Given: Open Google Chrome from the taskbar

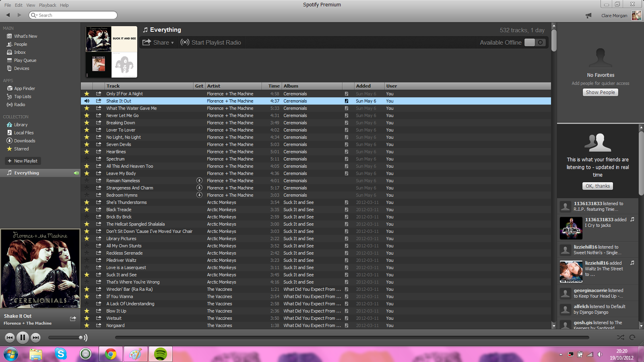Looking at the screenshot, I should click(110, 354).
